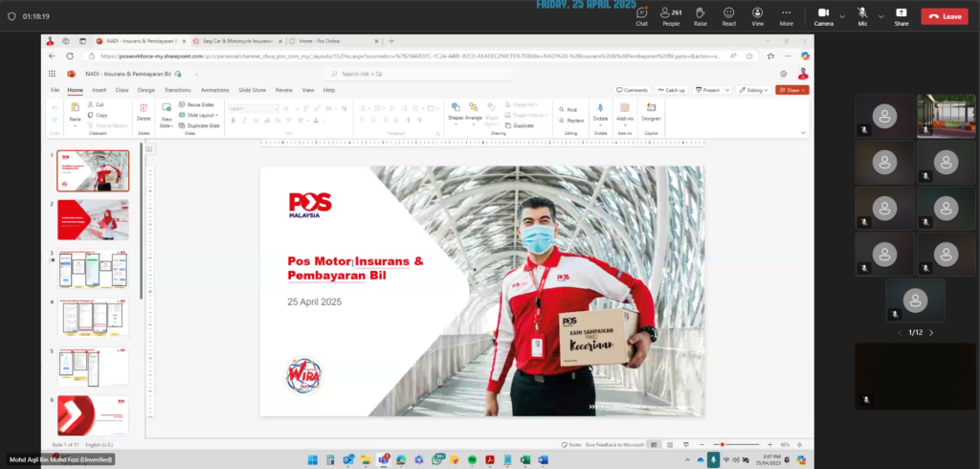
Task: Open the Share content tray
Action: tap(902, 16)
